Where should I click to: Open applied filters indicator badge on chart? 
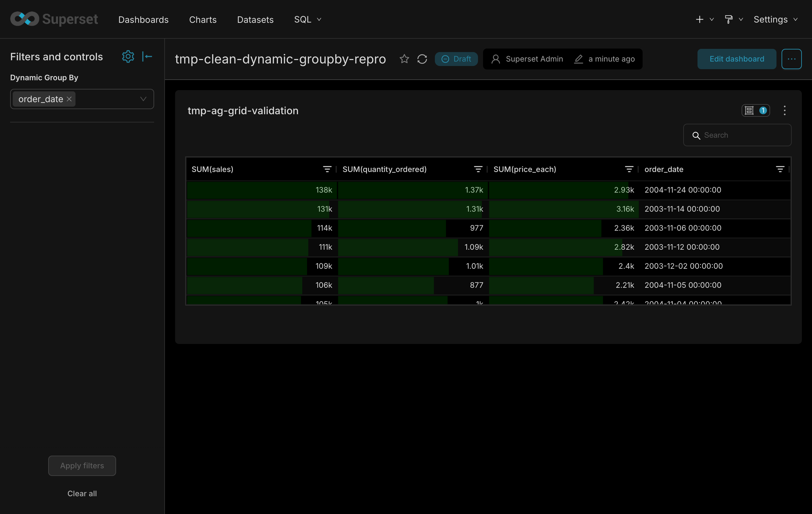click(756, 110)
